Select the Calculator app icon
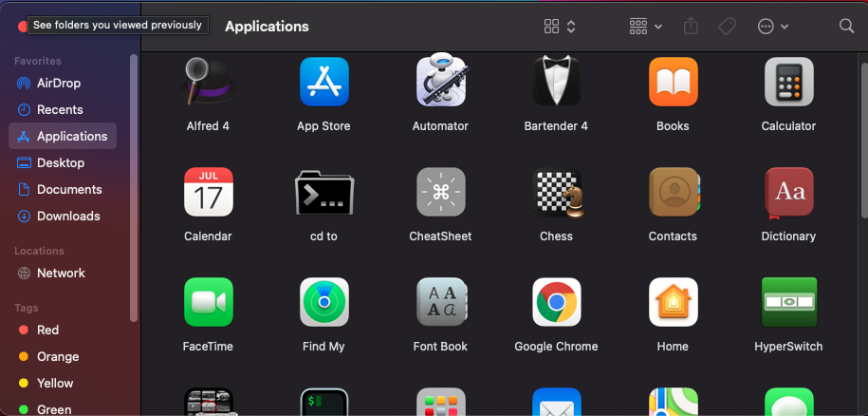 pos(789,82)
